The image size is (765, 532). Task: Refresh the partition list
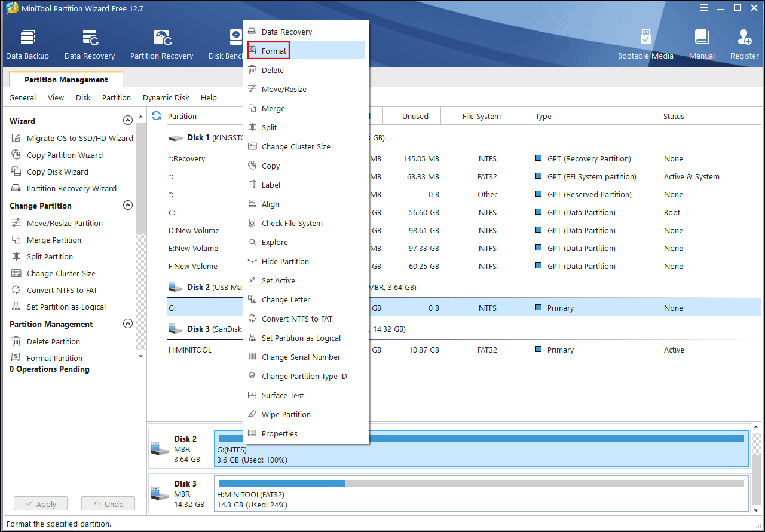(x=157, y=116)
